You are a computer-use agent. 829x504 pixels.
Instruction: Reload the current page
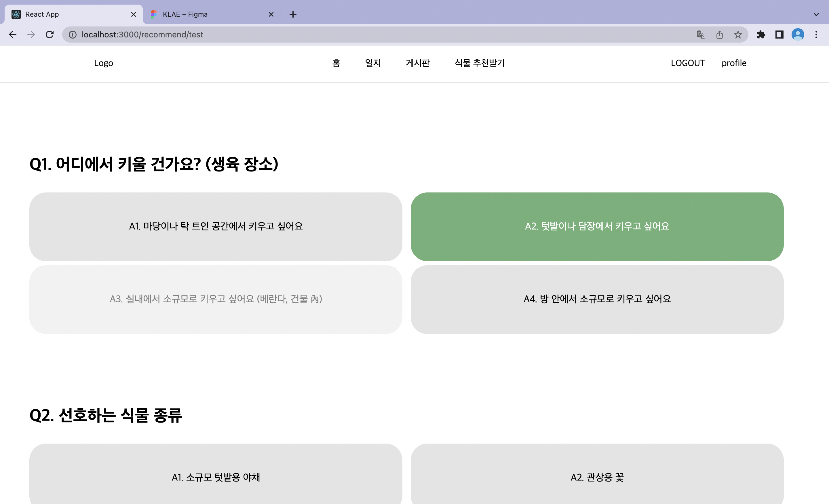(50, 34)
